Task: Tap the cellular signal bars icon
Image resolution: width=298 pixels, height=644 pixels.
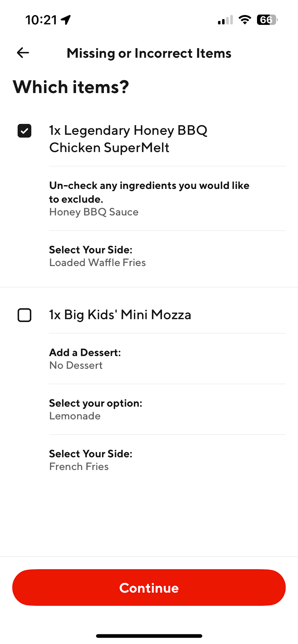Action: [225, 20]
